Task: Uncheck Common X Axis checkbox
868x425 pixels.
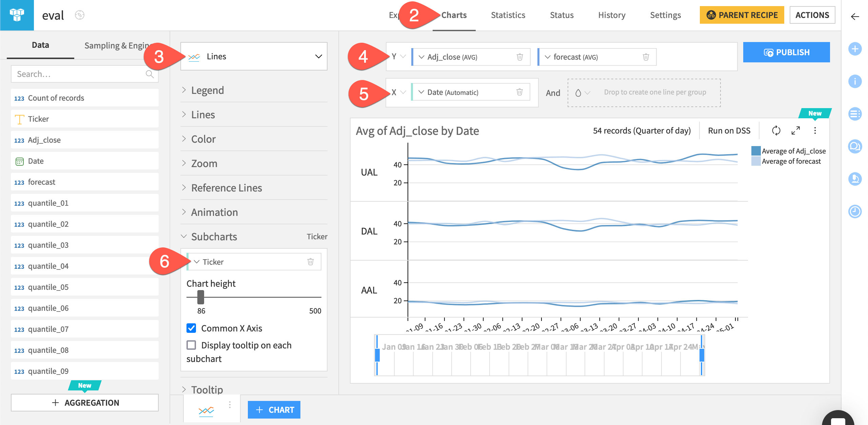Action: pyautogui.click(x=191, y=328)
